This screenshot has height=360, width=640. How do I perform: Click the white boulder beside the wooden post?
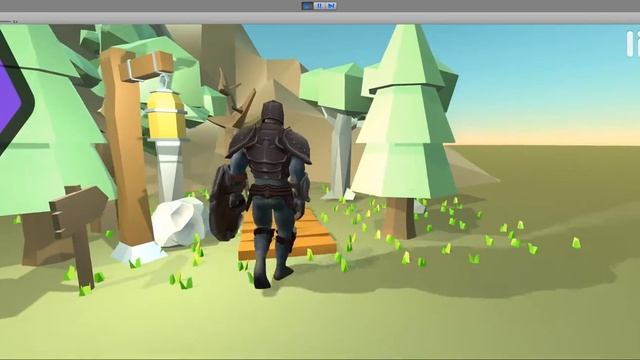pos(179,222)
